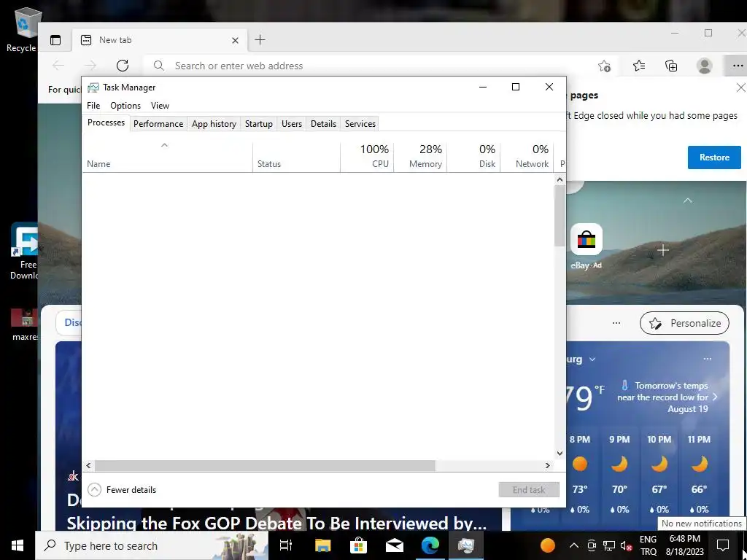The image size is (747, 560).
Task: Click the horizontal scrollbar thumb in Task Manager
Action: pos(265,465)
